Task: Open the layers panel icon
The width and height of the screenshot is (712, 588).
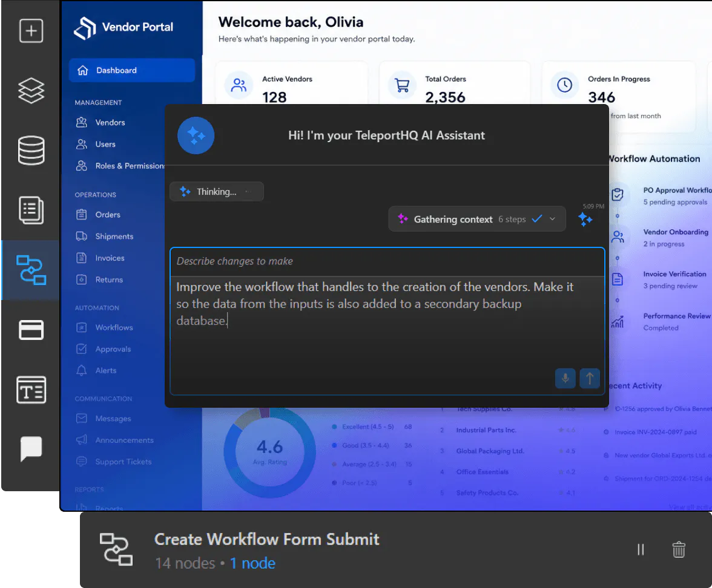Action: point(31,90)
